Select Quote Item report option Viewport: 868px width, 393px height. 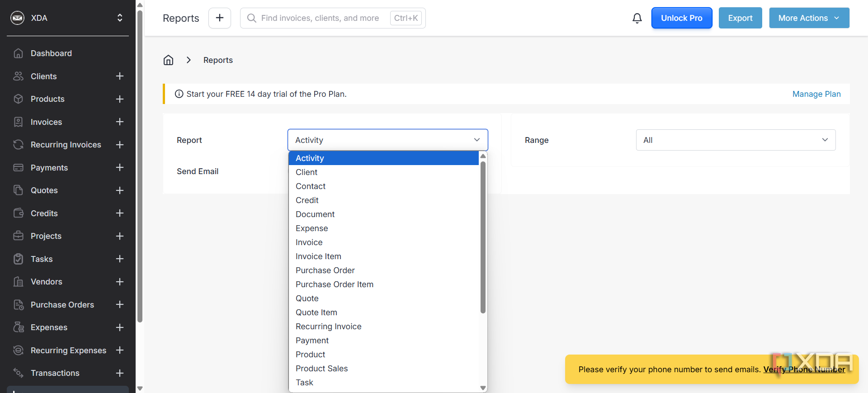[384, 313]
